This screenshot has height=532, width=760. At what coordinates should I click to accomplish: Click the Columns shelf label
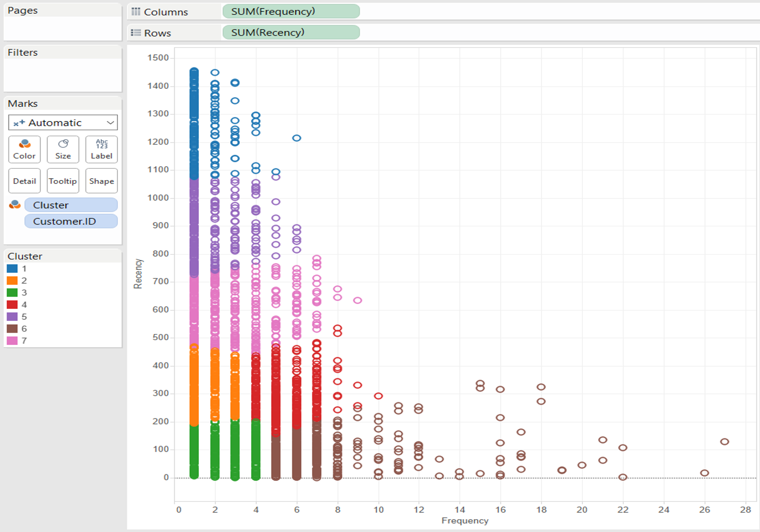coord(166,12)
